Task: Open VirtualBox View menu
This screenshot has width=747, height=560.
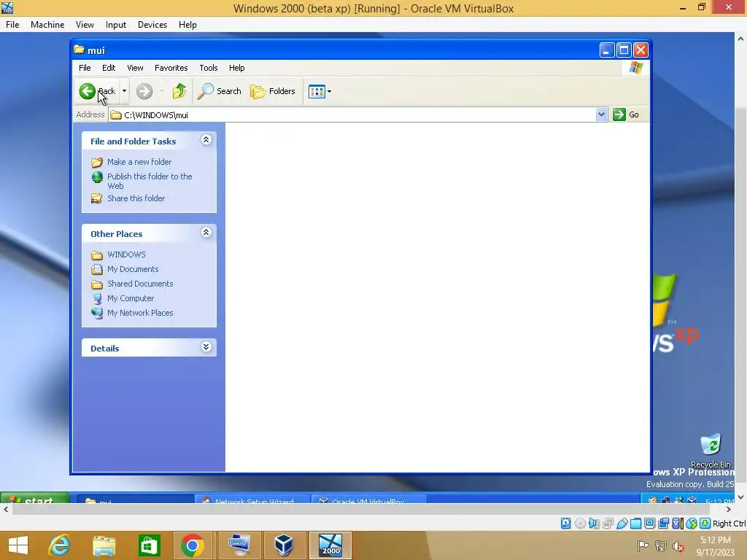Action: (x=85, y=25)
